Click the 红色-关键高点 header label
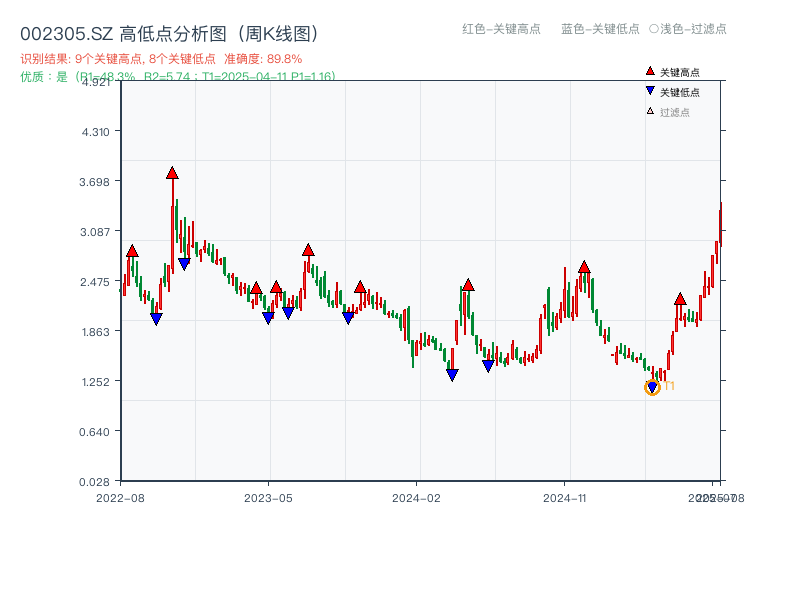 (502, 29)
